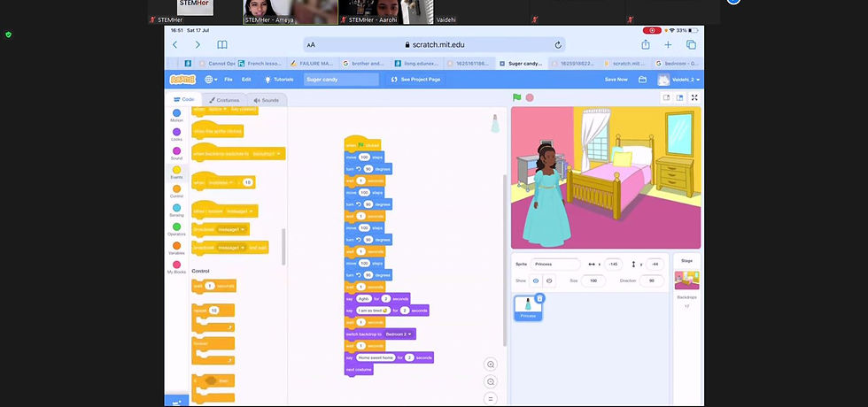Edit the sprite x position field
This screenshot has height=407, width=868.
(x=613, y=265)
